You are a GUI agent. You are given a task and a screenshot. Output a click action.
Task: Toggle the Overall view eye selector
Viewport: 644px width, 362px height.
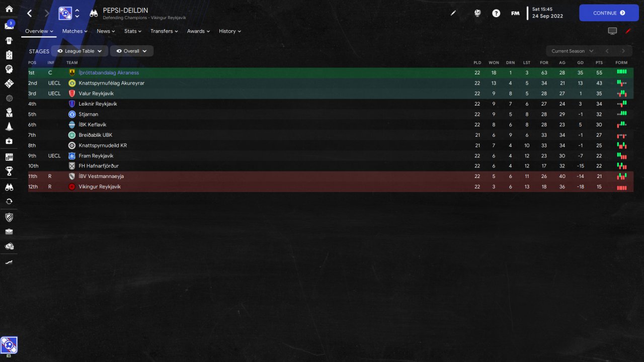tap(131, 51)
